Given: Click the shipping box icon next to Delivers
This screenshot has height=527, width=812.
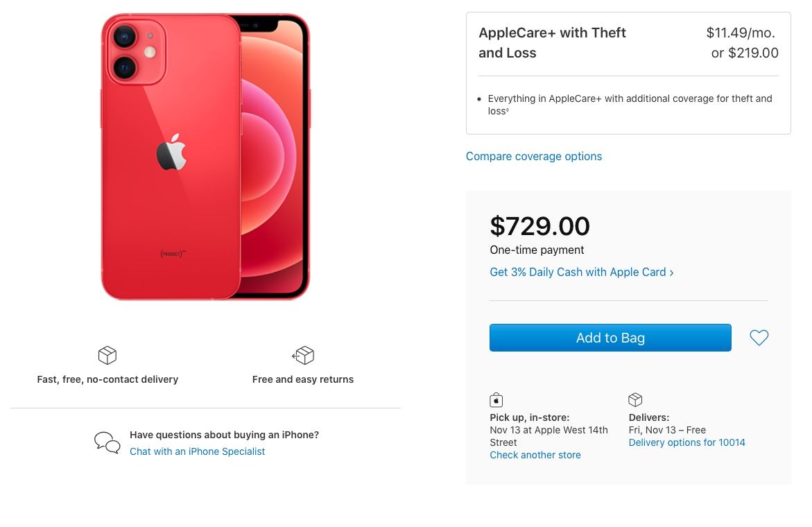Looking at the screenshot, I should 635,399.
